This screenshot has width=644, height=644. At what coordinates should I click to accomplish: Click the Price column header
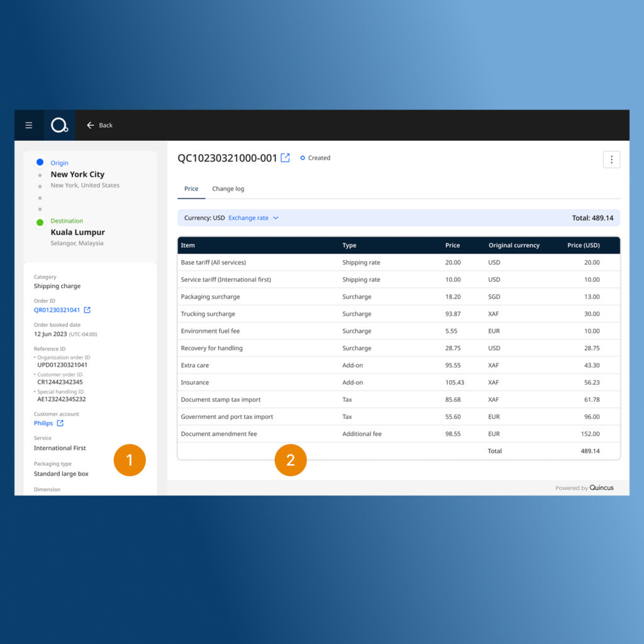452,245
